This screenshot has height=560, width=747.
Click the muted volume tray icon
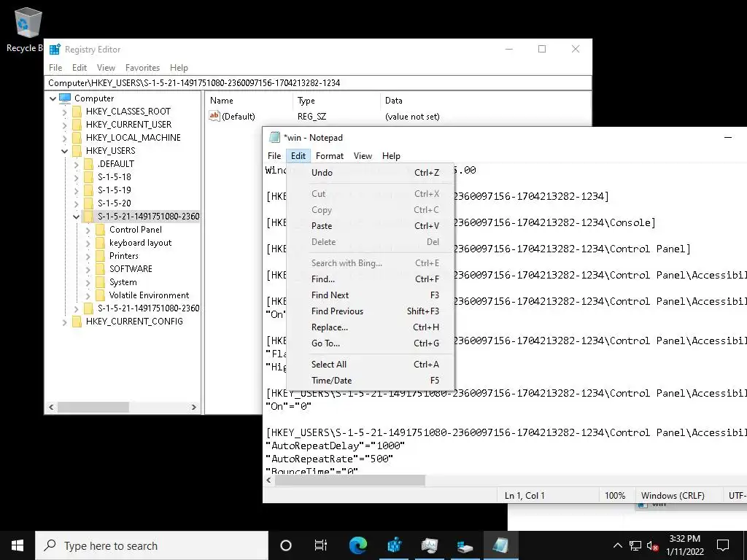[653, 545]
